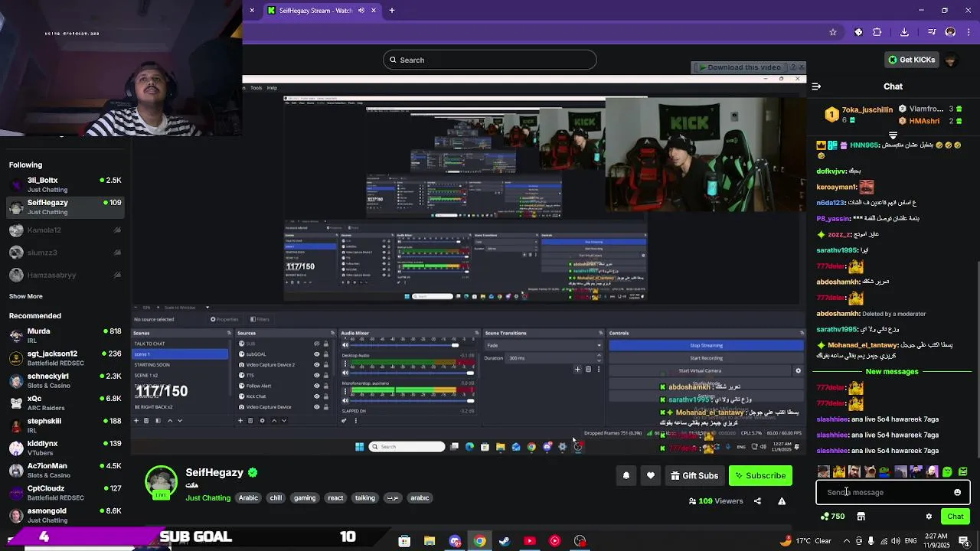The width and height of the screenshot is (980, 551).
Task: Open Just Chatting category link
Action: coord(207,498)
